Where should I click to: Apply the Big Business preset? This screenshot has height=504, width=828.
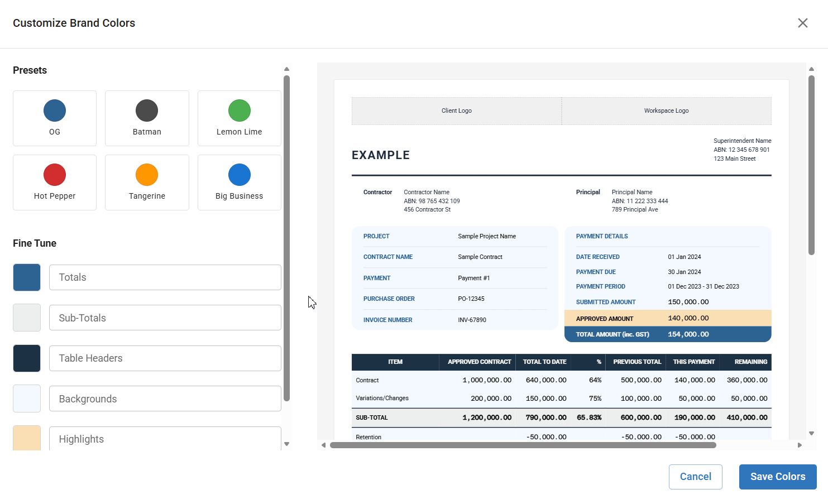coord(239,183)
